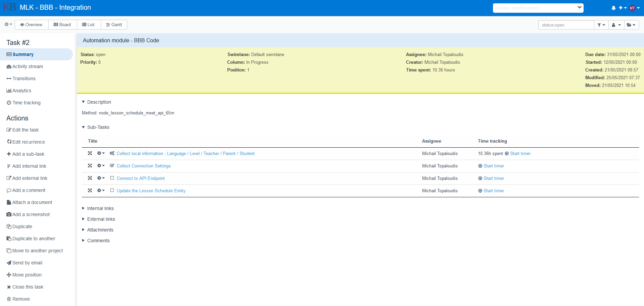This screenshot has width=644, height=306.
Task: Start timer for Update the Lesson Schedule Entity
Action: (491, 191)
